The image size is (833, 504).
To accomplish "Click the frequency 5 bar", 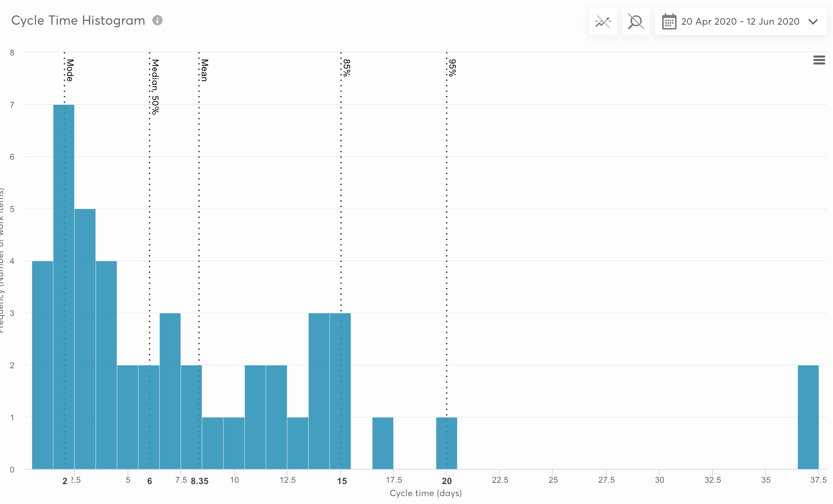I will click(85, 339).
